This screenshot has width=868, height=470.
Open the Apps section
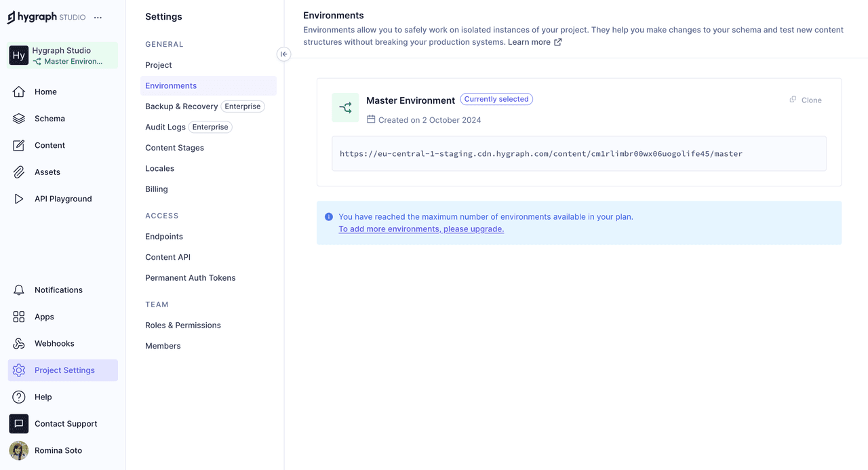44,316
